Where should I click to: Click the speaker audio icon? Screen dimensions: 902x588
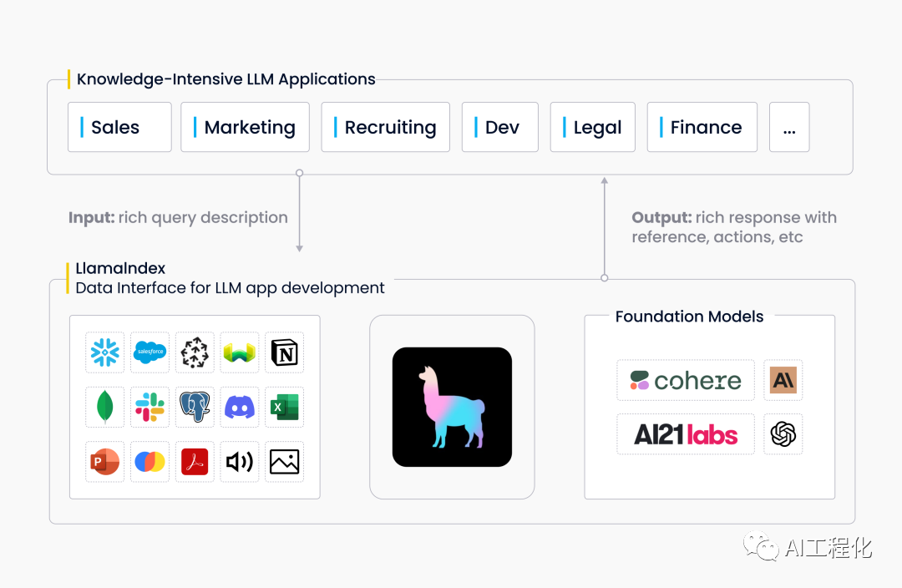(240, 461)
